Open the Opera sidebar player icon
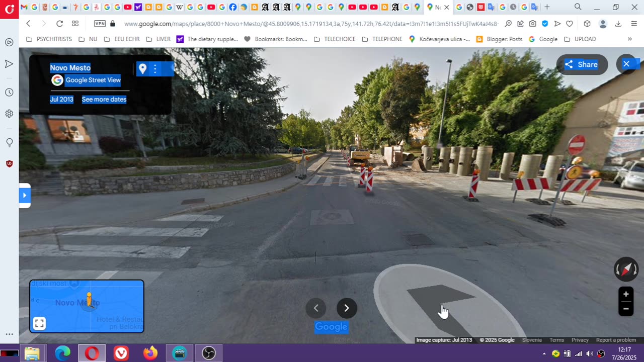 click(9, 42)
